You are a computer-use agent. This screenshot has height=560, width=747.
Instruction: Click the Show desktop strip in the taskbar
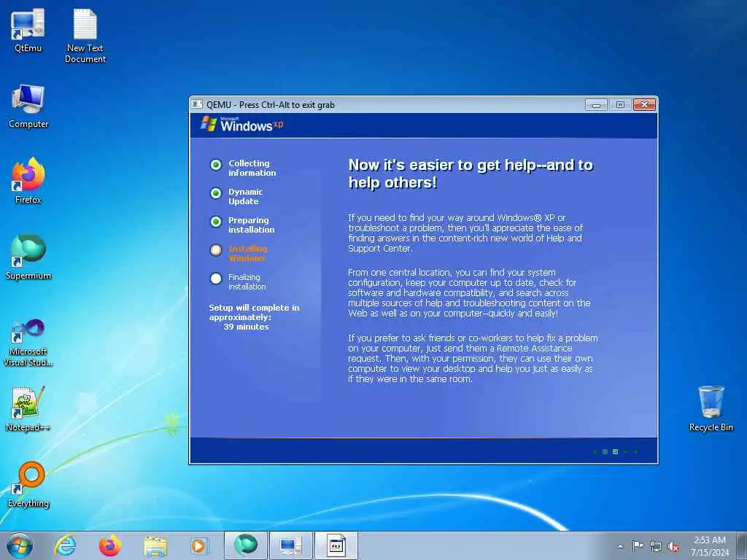pos(742,545)
